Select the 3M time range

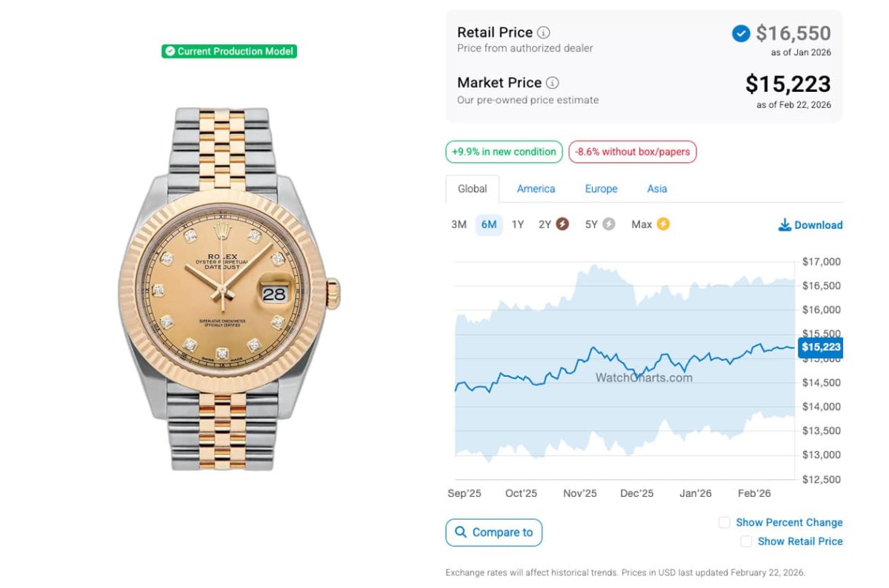(459, 224)
